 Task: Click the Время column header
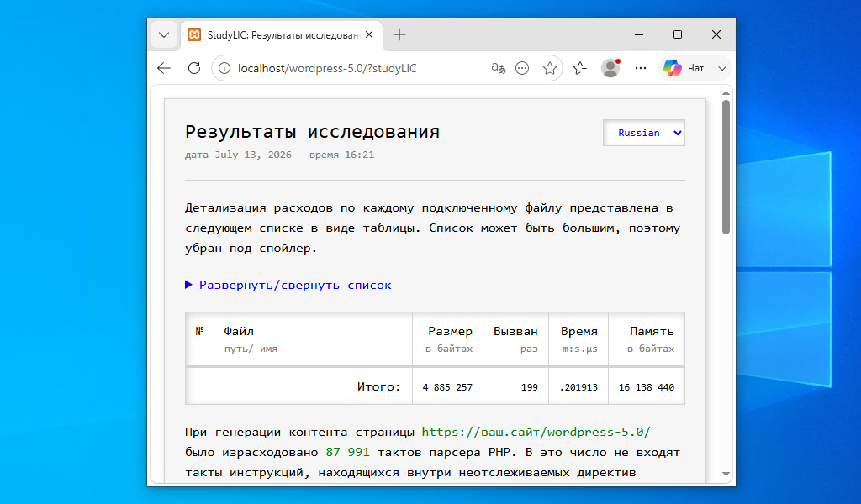pyautogui.click(x=578, y=339)
